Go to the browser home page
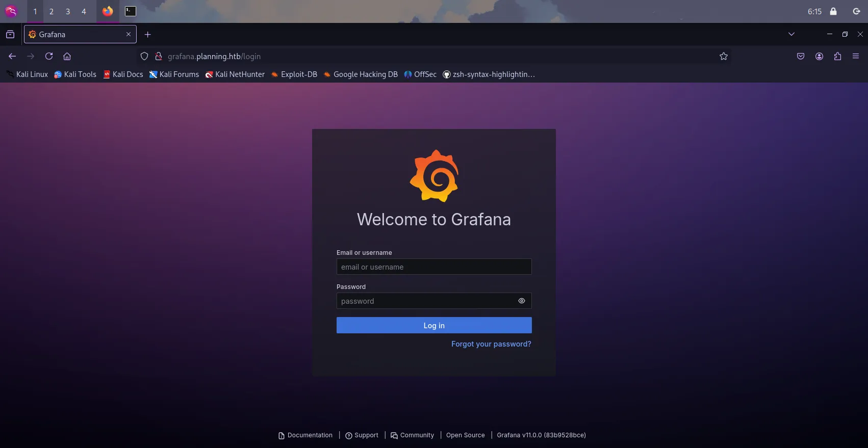This screenshot has width=868, height=448. pyautogui.click(x=67, y=56)
